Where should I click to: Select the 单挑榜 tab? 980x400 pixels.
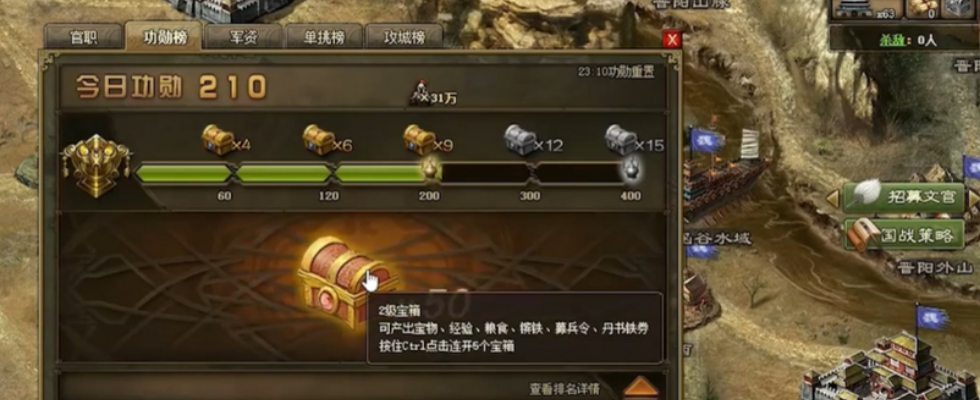click(324, 38)
